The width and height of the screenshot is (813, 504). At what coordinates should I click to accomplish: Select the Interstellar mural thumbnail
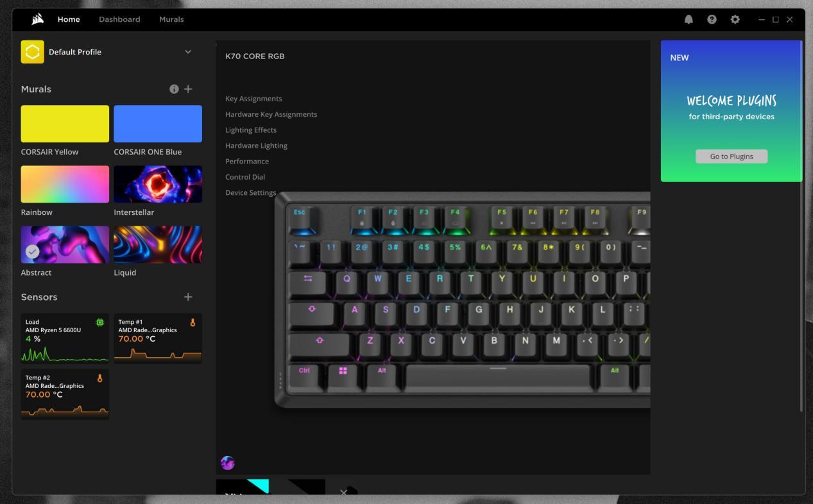(158, 184)
